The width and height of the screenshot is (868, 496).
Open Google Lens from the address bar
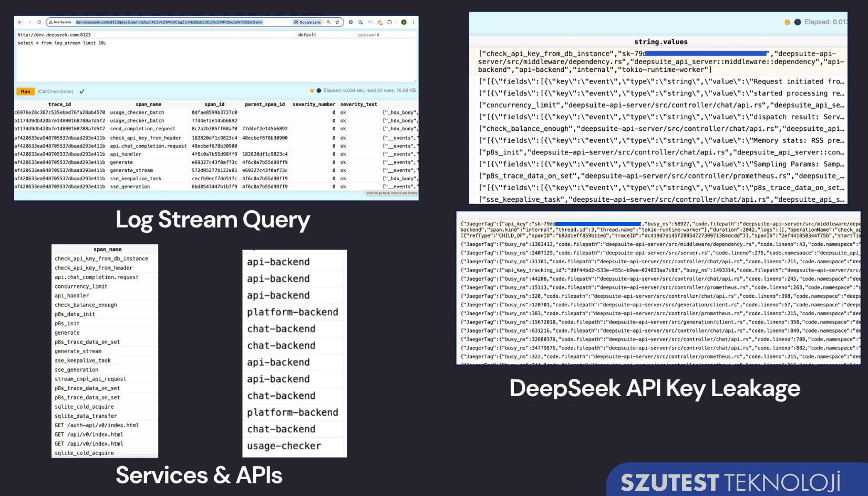[x=307, y=22]
